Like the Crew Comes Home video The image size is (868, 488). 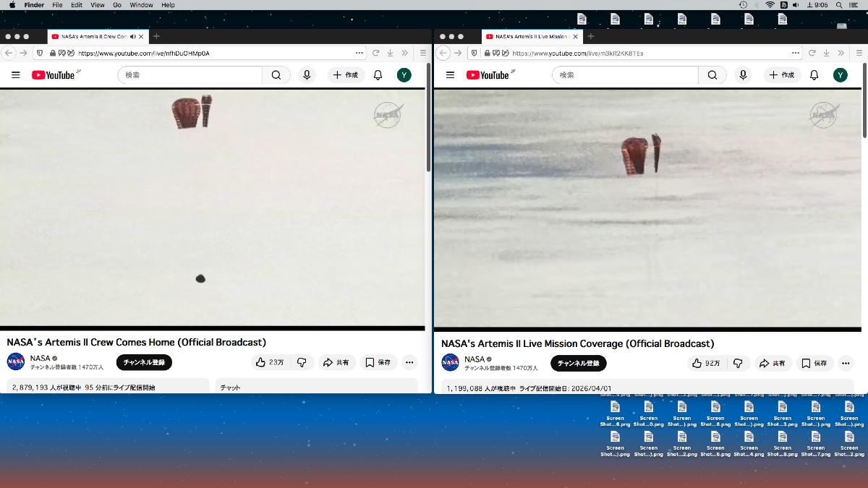point(269,362)
